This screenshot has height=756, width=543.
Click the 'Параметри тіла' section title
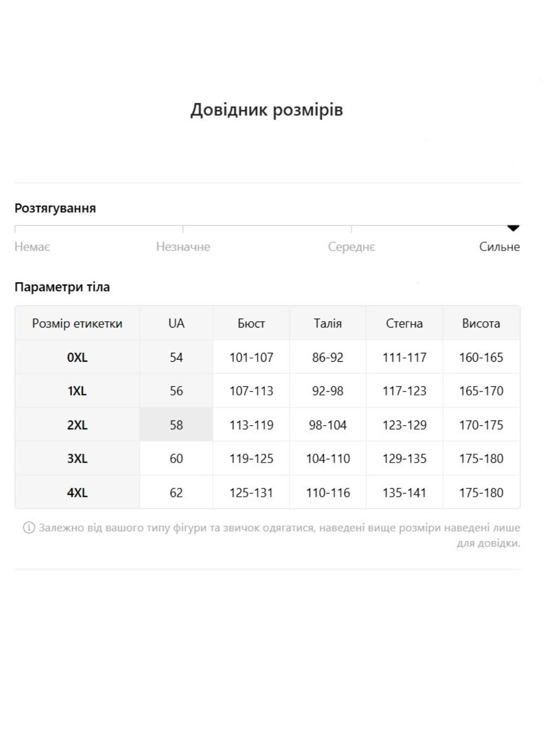[x=62, y=287]
